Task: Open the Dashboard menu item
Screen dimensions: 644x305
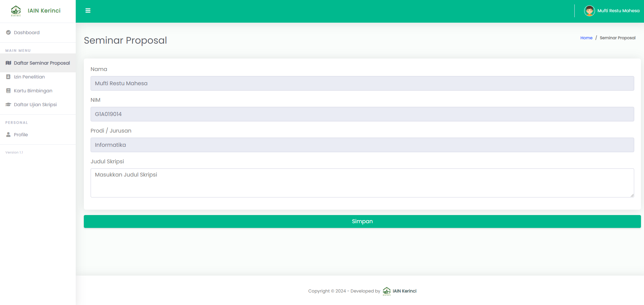Action: pos(38,32)
